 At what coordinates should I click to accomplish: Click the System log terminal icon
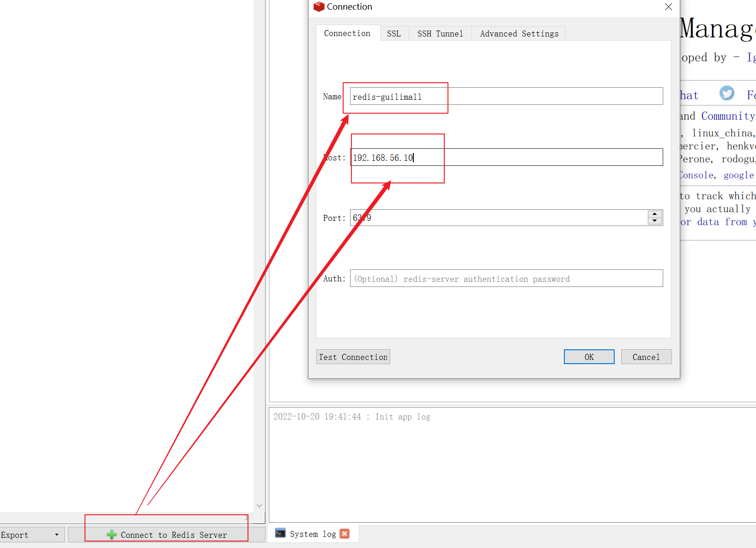tap(280, 533)
